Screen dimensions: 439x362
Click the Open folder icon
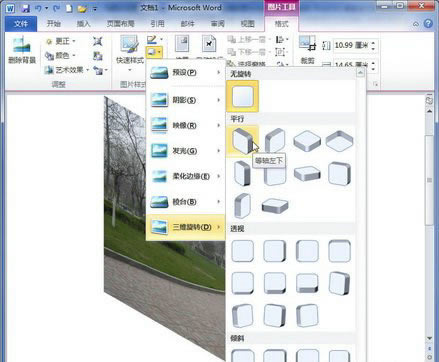point(82,8)
